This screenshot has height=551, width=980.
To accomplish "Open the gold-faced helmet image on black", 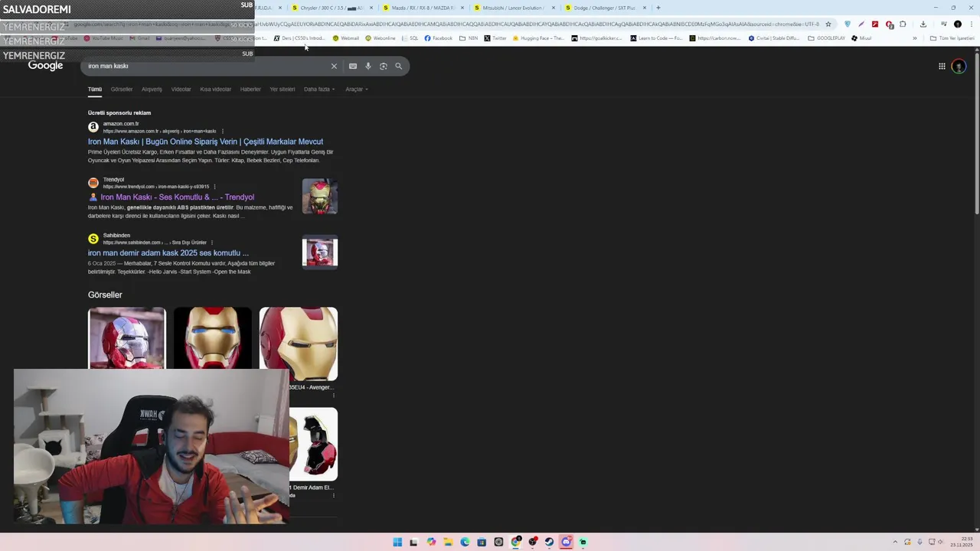I will (213, 338).
